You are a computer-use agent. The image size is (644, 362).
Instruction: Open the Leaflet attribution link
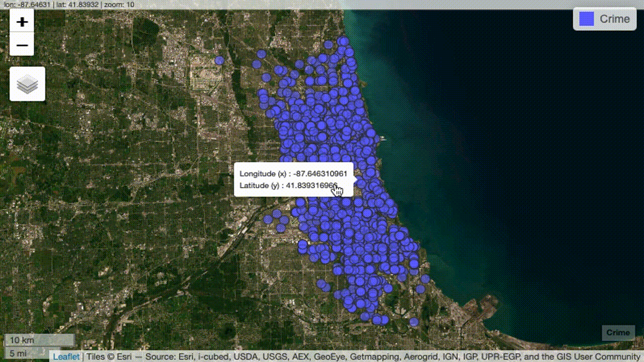point(66,356)
